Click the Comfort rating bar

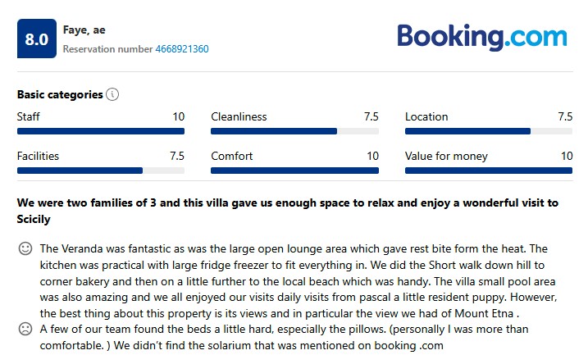coord(294,171)
